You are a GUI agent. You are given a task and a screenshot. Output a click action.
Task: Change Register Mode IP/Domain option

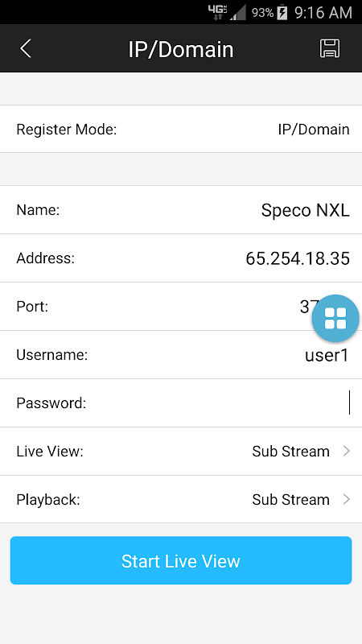pyautogui.click(x=314, y=130)
